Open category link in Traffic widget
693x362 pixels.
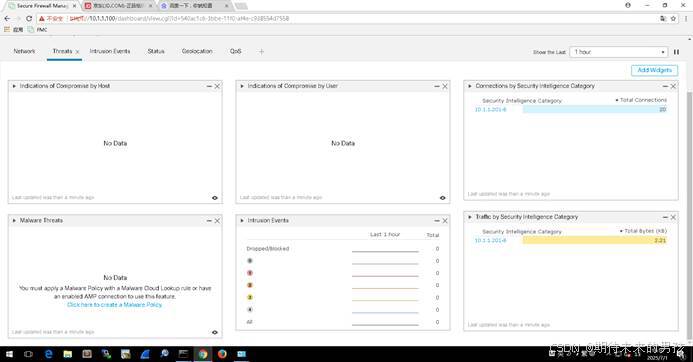tap(490, 240)
